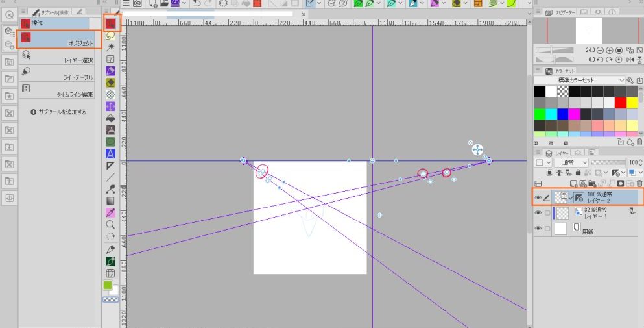The height and width of the screenshot is (328, 644).
Task: Select the Fill bucket tool
Action: (x=110, y=118)
